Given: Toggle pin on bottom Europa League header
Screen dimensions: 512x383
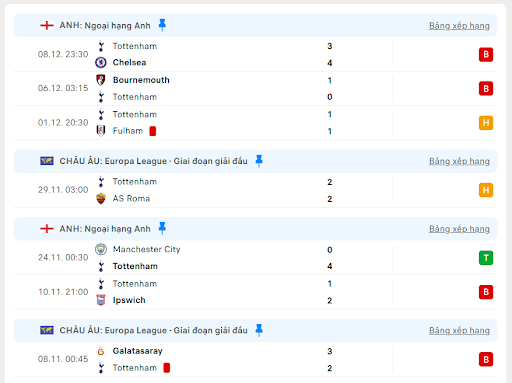Looking at the screenshot, I should click(259, 330).
